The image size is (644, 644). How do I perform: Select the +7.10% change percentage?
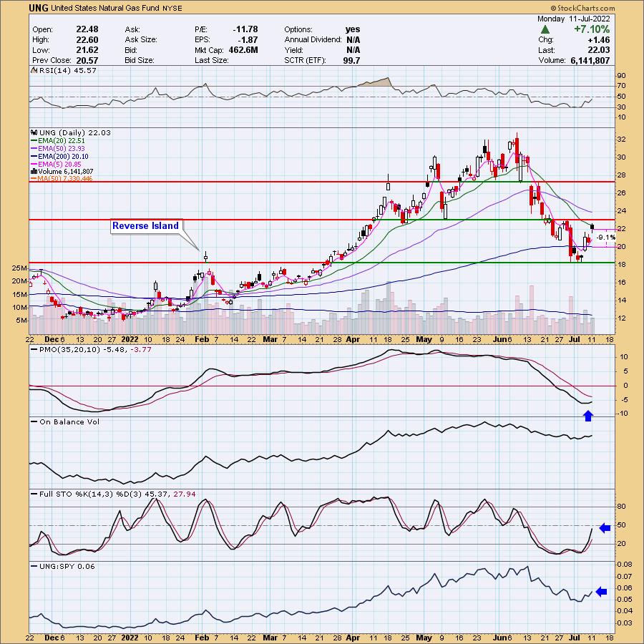(592, 29)
